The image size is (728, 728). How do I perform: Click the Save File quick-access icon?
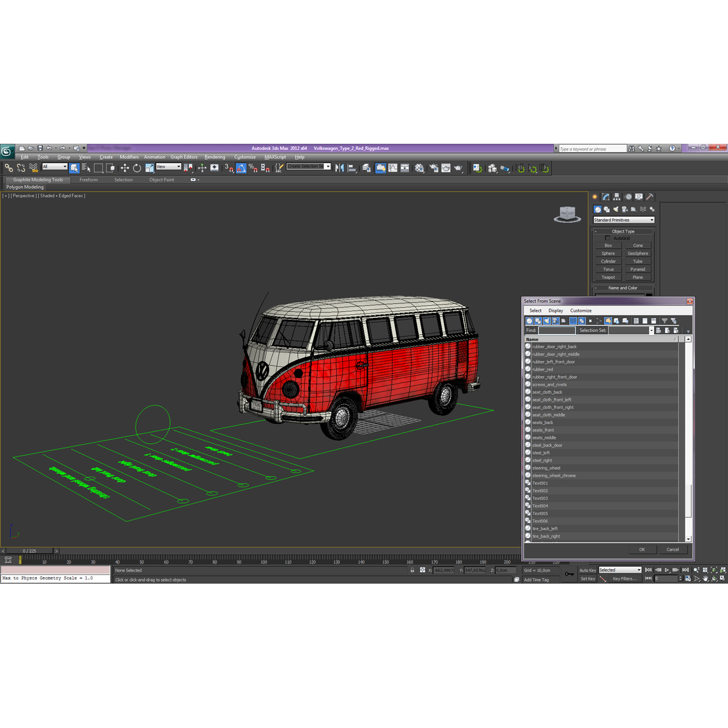[x=40, y=148]
